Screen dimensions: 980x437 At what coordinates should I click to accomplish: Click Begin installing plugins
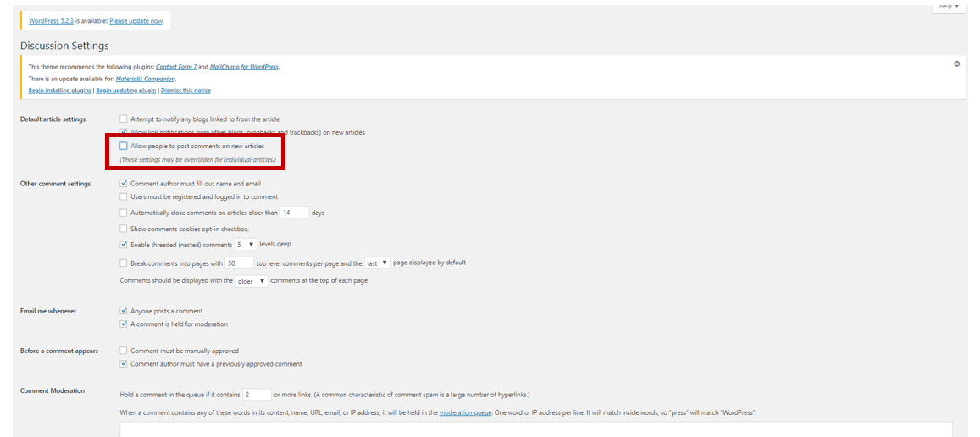pyautogui.click(x=60, y=91)
